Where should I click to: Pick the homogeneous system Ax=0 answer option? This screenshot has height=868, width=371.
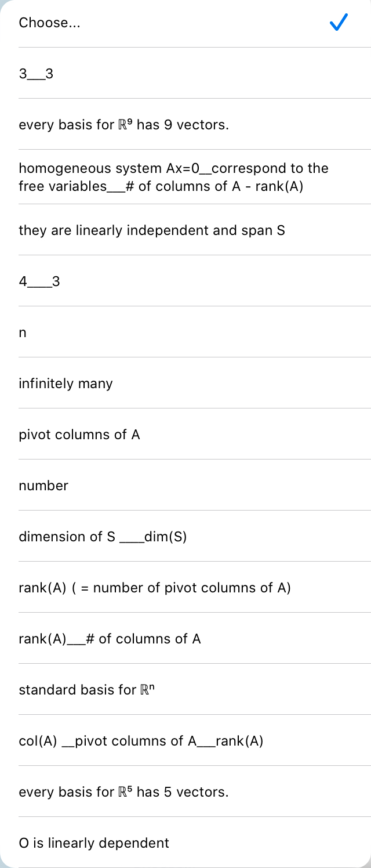coord(174,177)
